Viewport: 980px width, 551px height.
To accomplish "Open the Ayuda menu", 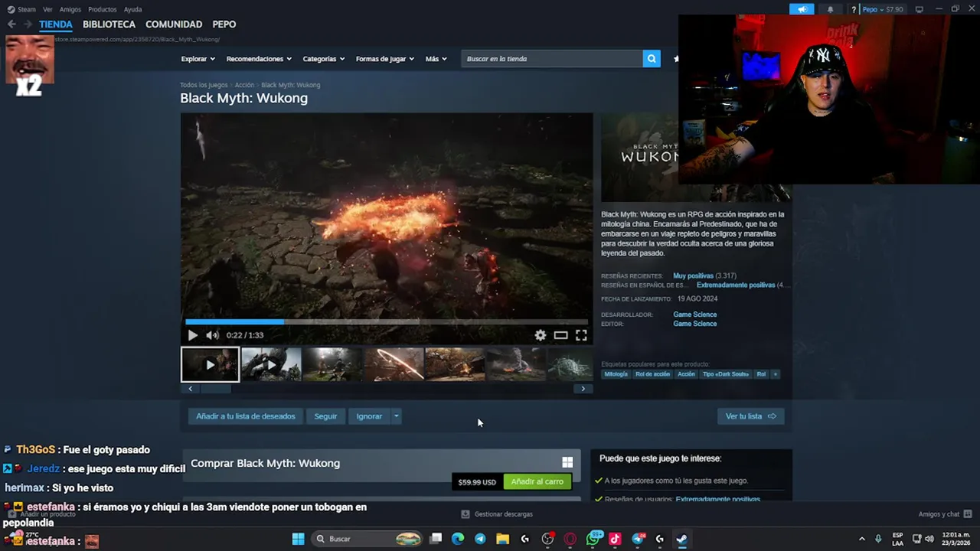I will coord(132,9).
